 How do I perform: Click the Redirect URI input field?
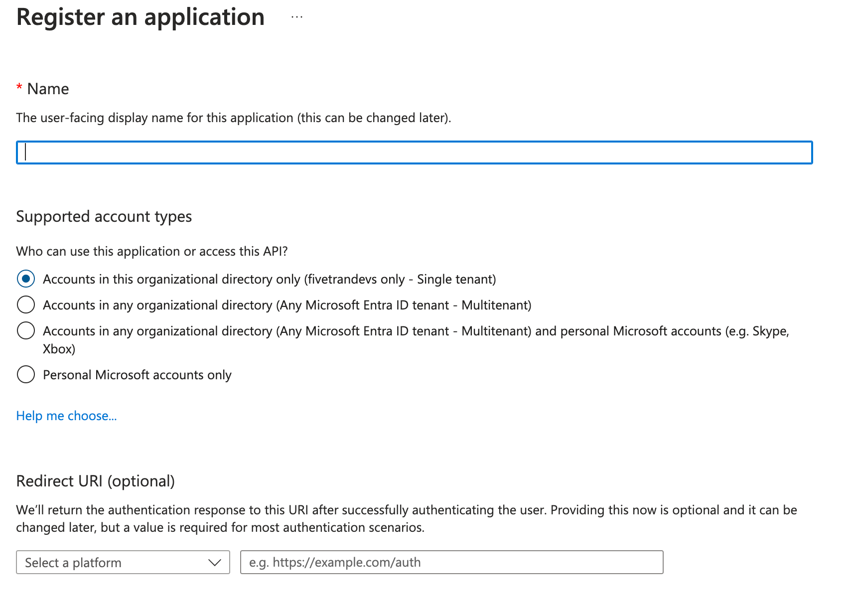coord(451,562)
